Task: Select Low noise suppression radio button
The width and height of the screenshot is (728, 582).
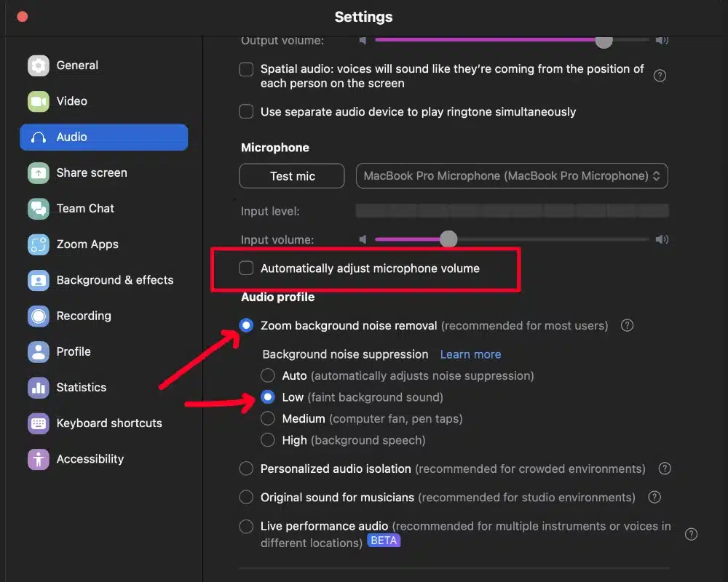Action: 267,396
